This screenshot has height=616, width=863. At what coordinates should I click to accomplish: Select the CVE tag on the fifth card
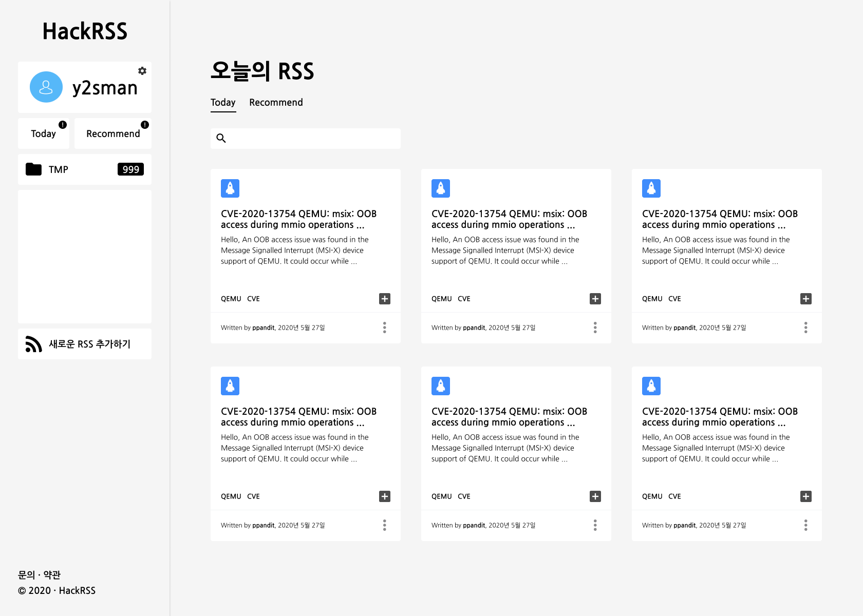tap(464, 496)
